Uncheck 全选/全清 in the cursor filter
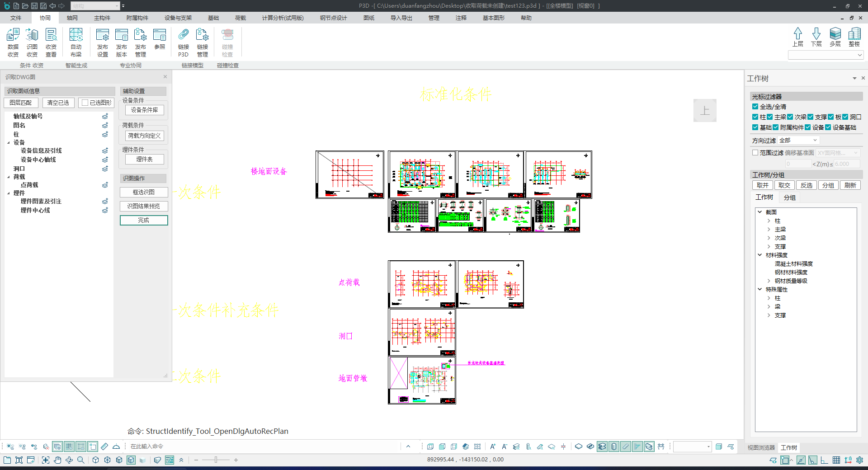The width and height of the screenshot is (868, 470). pyautogui.click(x=755, y=107)
